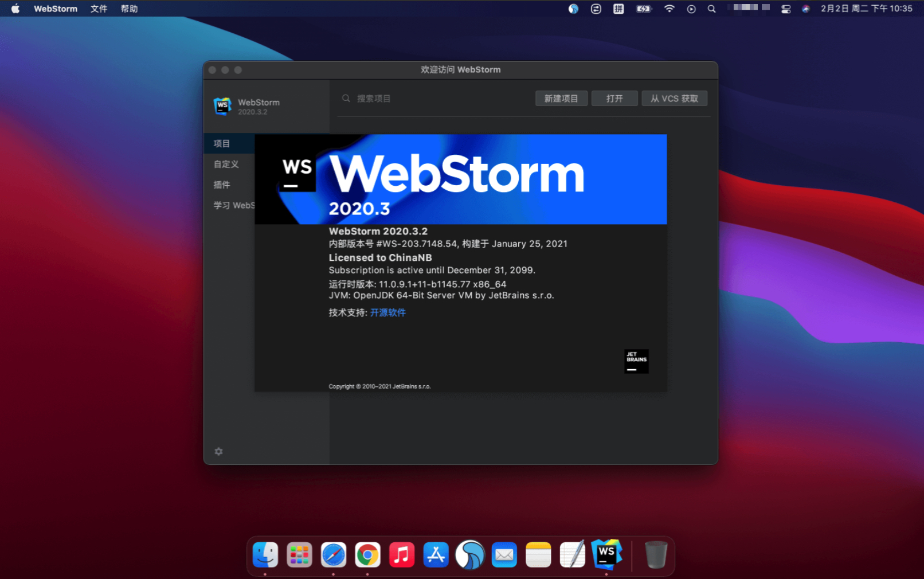Open the 文件 menu in menu bar

99,9
